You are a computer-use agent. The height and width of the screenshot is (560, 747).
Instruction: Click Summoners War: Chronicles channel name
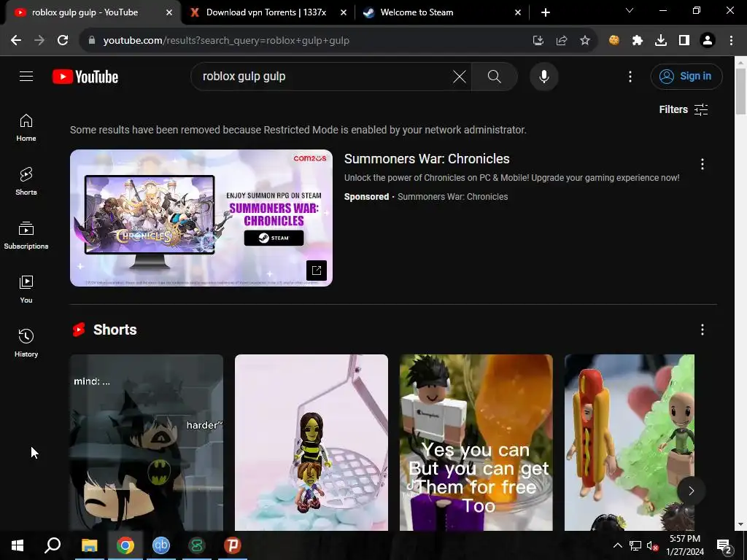tap(452, 197)
